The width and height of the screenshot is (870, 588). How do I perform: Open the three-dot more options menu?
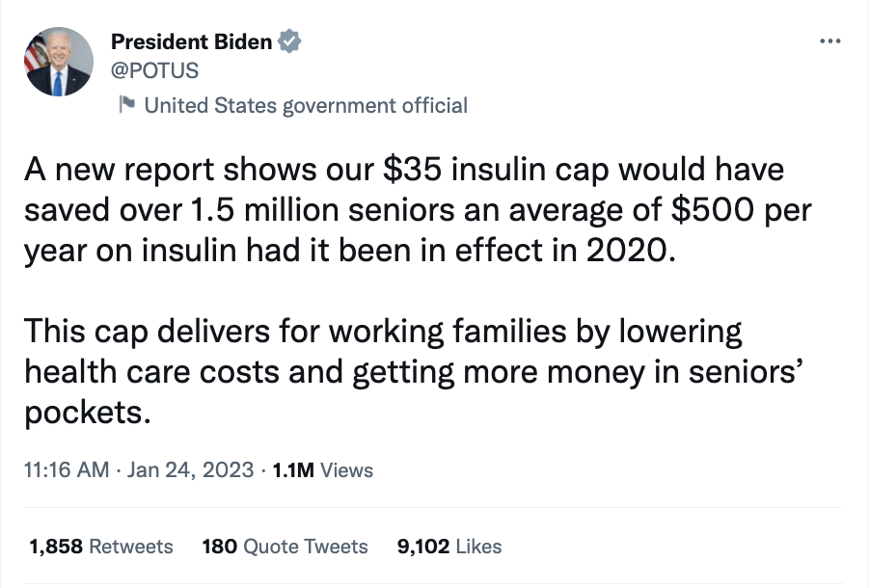830,41
